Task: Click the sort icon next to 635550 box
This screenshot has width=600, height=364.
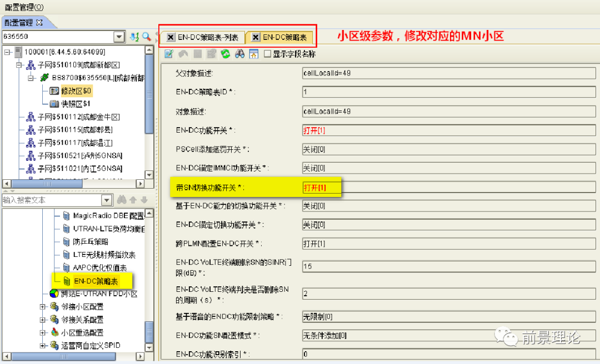Action: click(134, 37)
